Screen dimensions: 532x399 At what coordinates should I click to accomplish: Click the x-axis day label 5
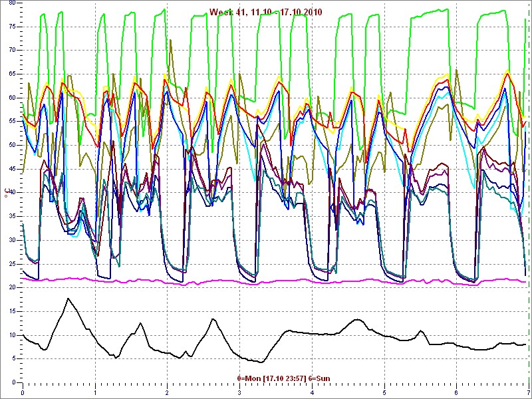(384, 391)
